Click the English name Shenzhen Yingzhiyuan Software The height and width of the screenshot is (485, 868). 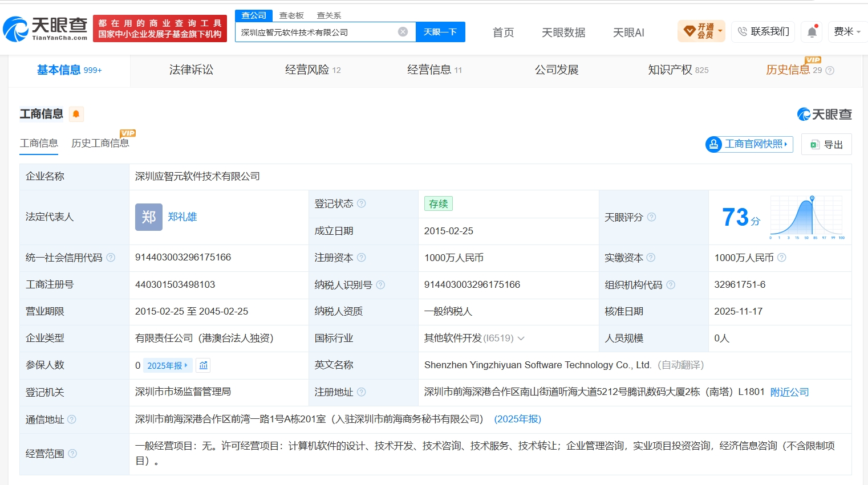coord(538,365)
